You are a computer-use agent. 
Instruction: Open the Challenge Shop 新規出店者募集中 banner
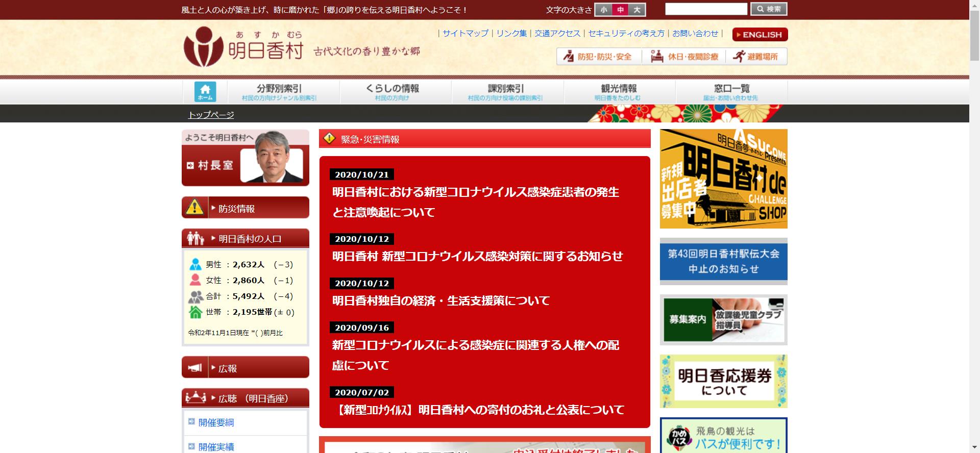tap(723, 179)
